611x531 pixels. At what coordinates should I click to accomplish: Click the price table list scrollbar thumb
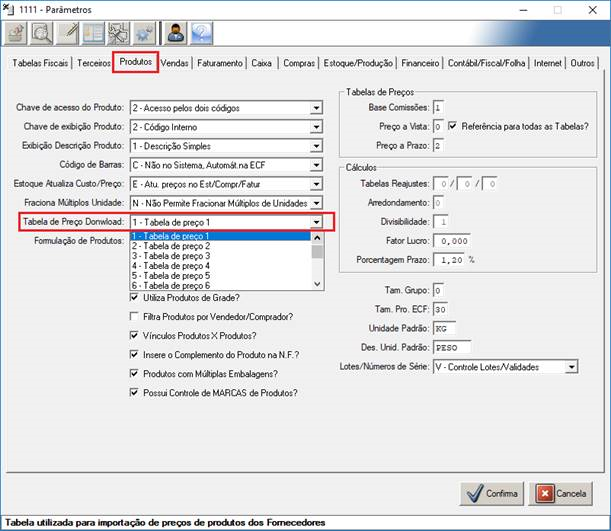(317, 252)
